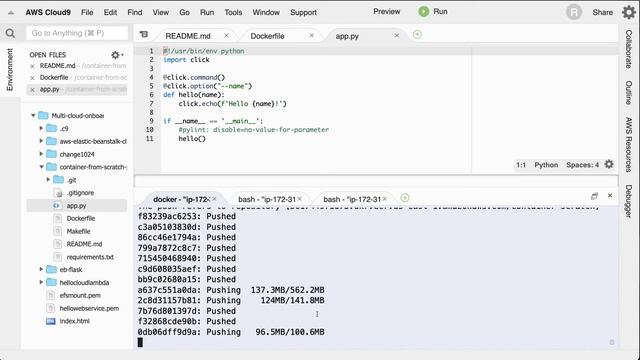Select requirements.txt in the file tree

[90, 257]
